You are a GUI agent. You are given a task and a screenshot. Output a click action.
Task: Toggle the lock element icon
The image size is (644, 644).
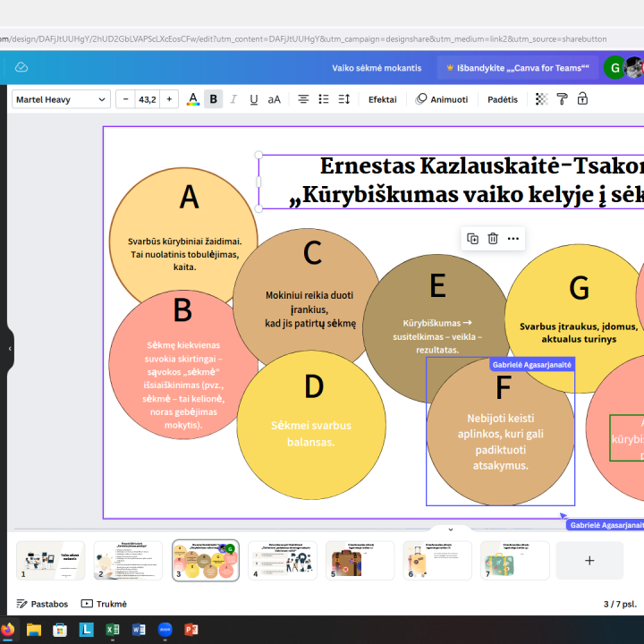[x=582, y=99]
